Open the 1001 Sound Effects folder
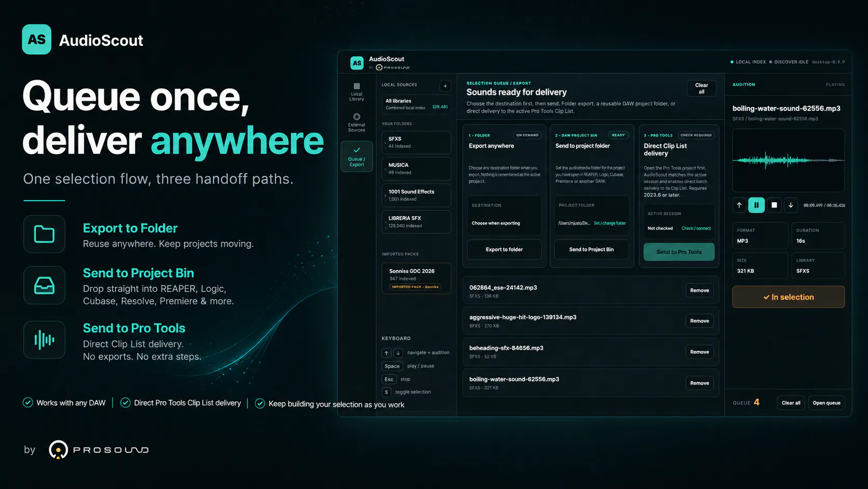Image resolution: width=868 pixels, height=489 pixels. 416,195
